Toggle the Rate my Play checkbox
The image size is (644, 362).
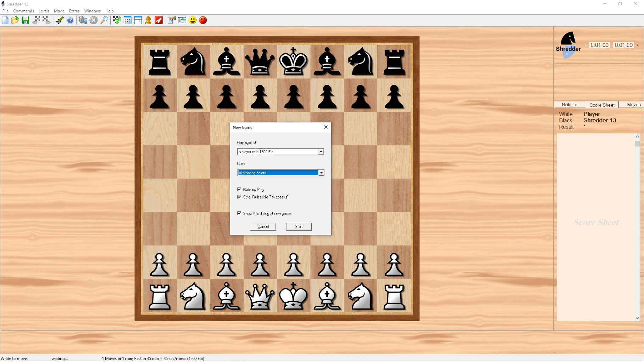pos(239,189)
